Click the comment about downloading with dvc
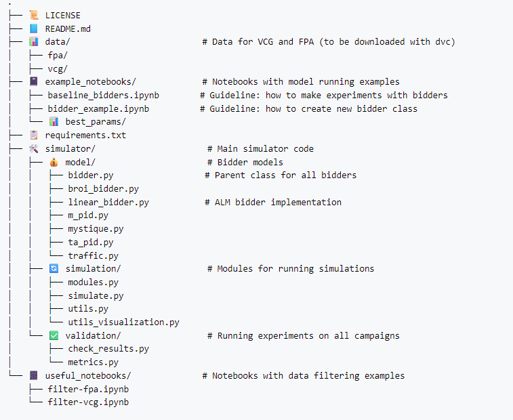The height and width of the screenshot is (420, 513). click(329, 42)
